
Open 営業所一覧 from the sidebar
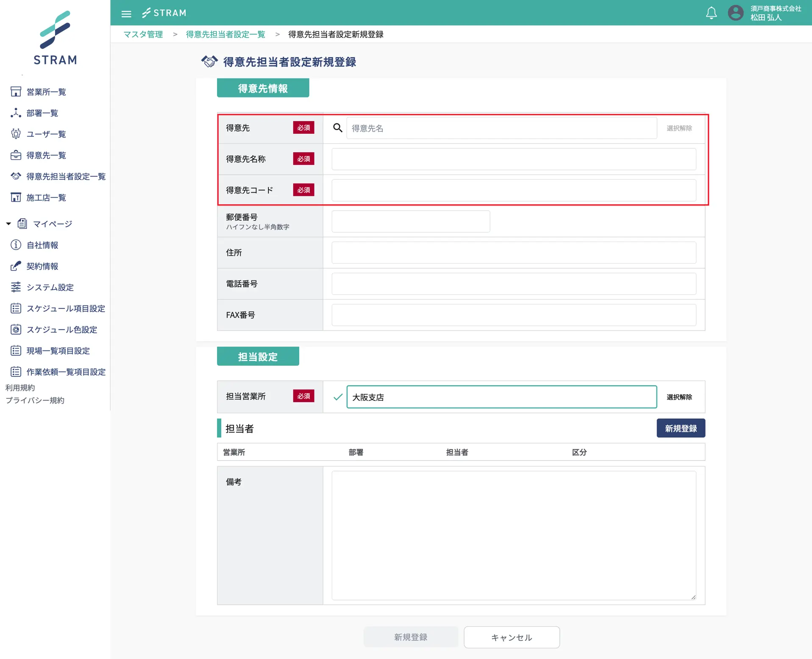pyautogui.click(x=46, y=92)
